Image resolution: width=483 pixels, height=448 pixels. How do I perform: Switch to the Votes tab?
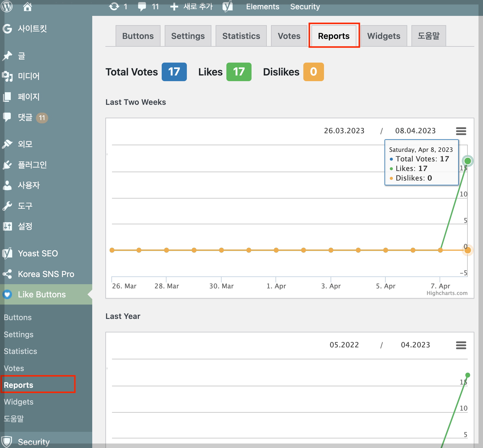point(289,36)
